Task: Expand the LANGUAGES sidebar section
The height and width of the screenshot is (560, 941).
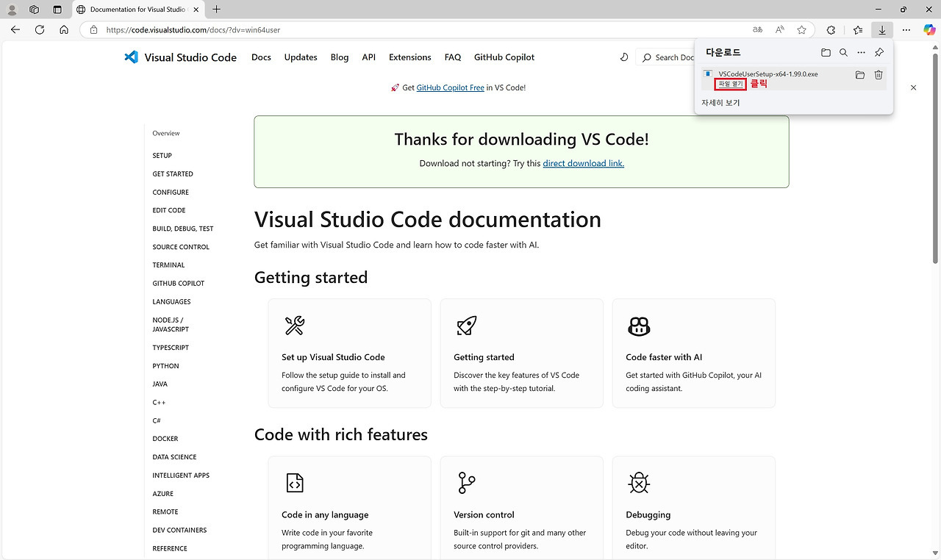Action: pyautogui.click(x=171, y=302)
